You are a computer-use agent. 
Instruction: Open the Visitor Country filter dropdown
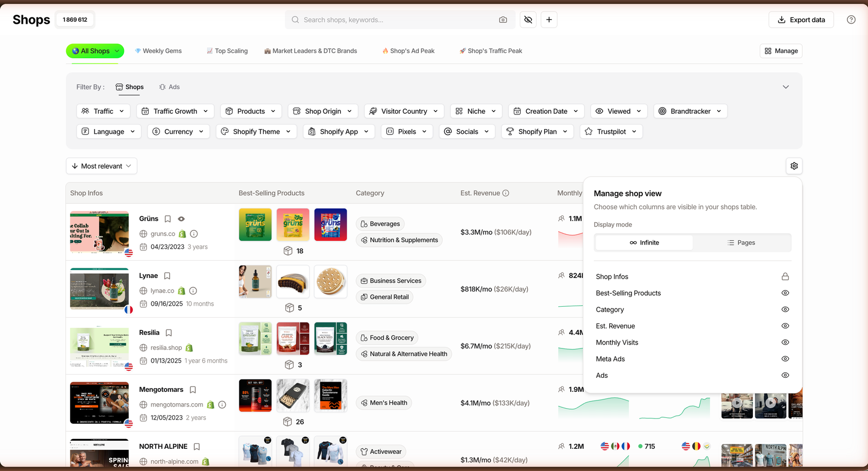[x=404, y=111]
